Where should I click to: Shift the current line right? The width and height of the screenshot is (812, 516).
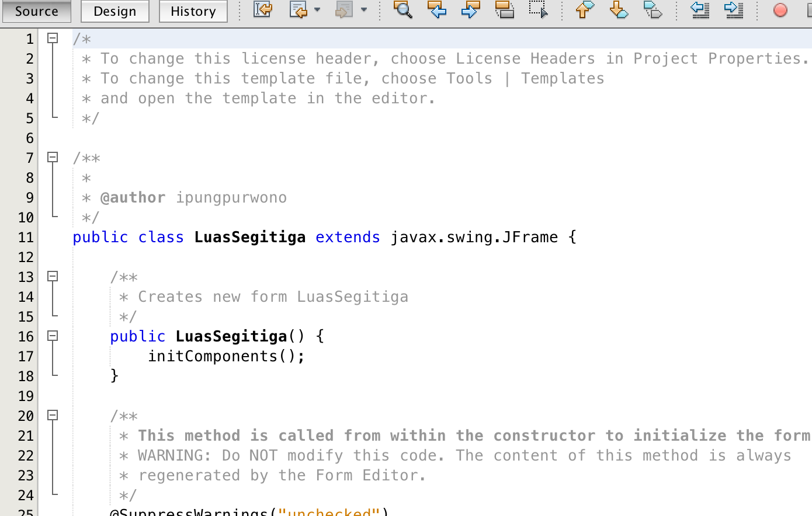(x=733, y=11)
